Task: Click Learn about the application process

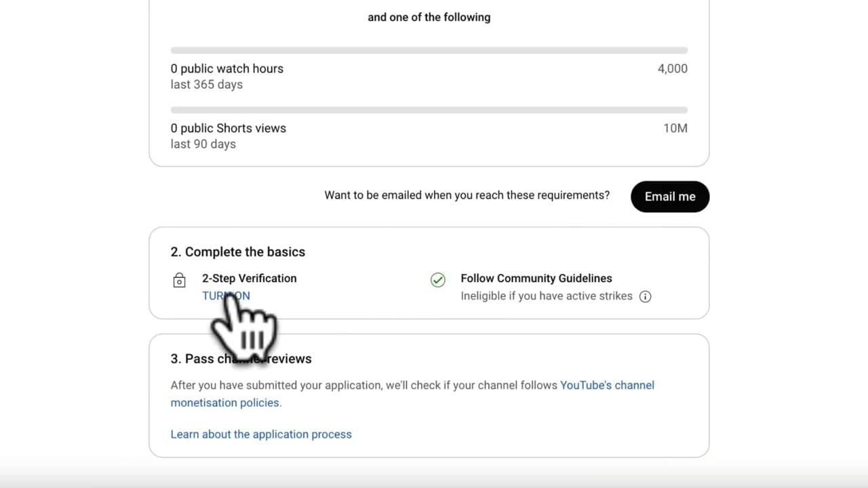Action: coord(261,434)
